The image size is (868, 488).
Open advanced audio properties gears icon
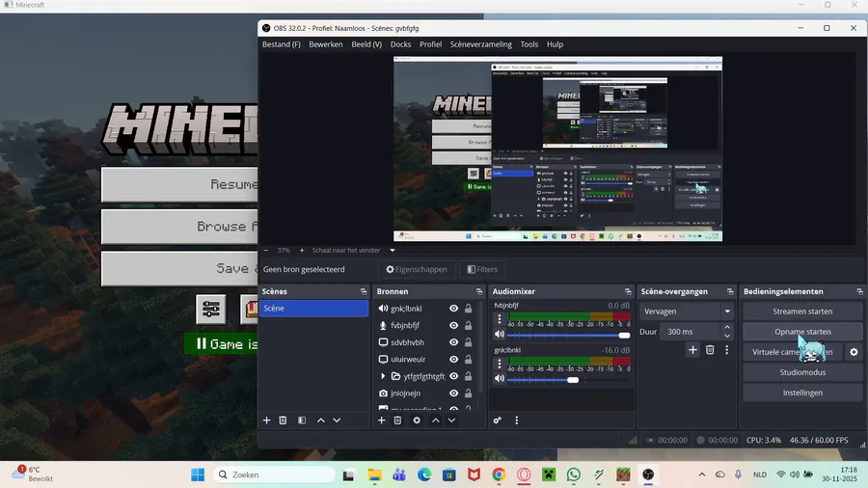[497, 420]
